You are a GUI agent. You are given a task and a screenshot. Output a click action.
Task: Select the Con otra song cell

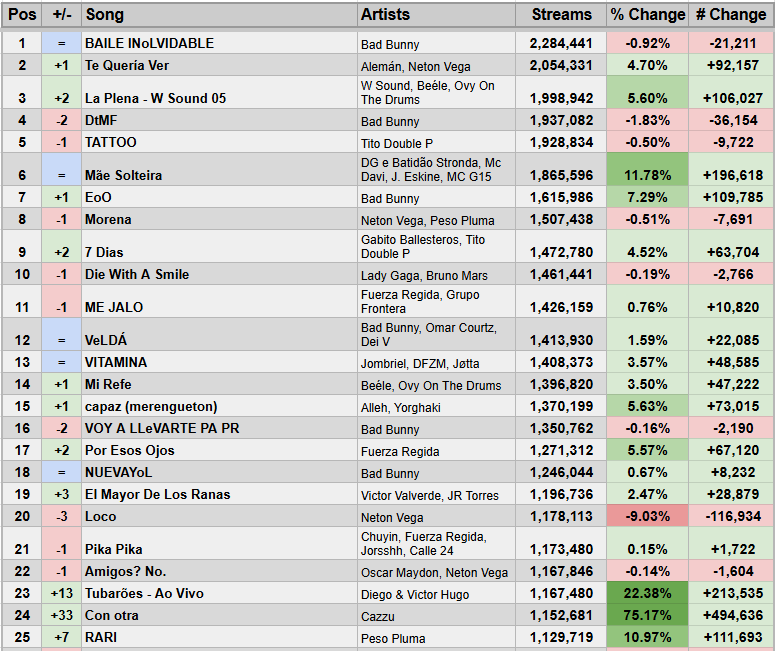(219, 615)
